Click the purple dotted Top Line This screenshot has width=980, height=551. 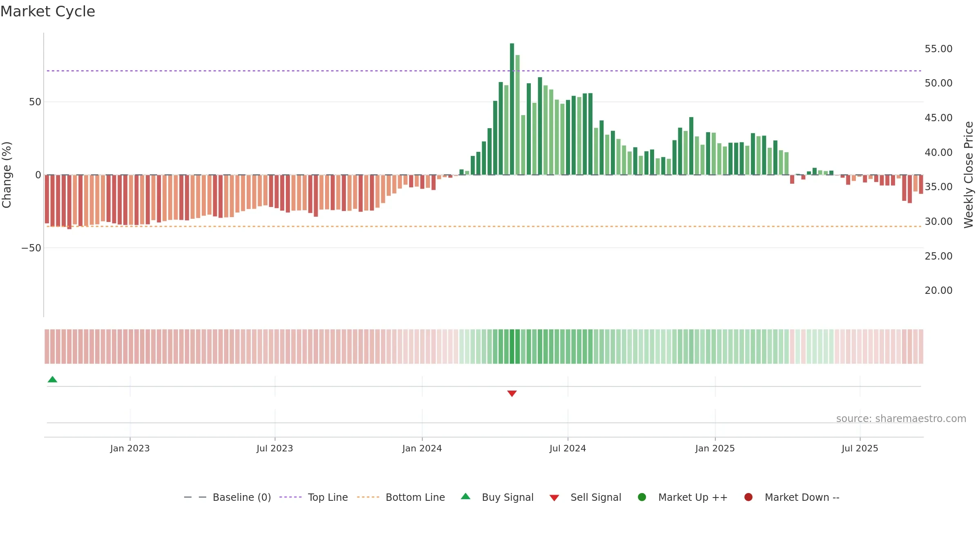click(x=484, y=71)
